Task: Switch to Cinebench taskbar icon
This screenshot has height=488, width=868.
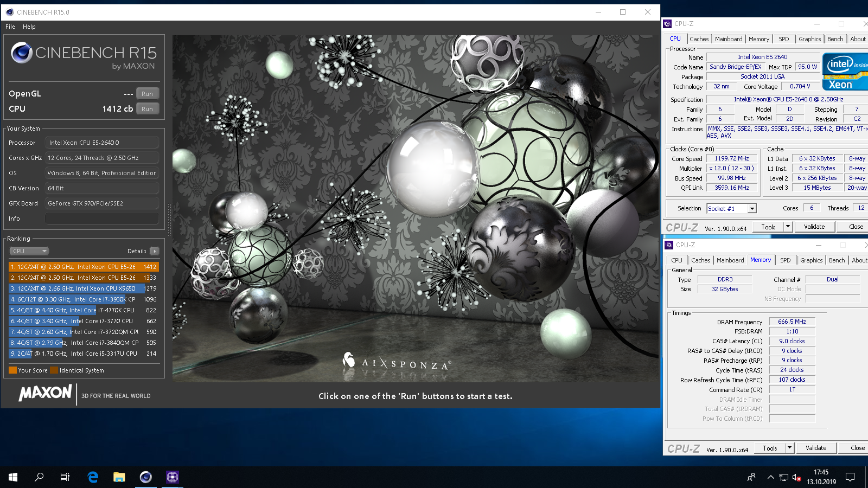Action: (x=145, y=477)
